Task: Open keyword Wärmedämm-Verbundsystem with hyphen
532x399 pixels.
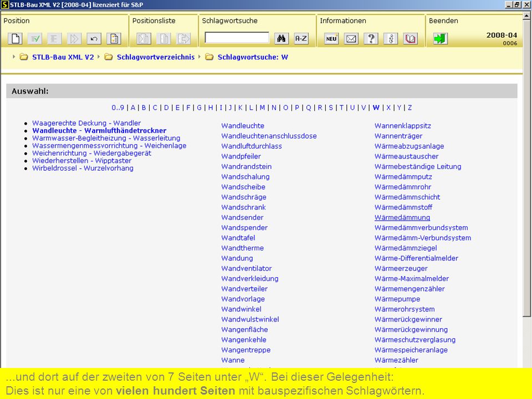Action: (423, 238)
